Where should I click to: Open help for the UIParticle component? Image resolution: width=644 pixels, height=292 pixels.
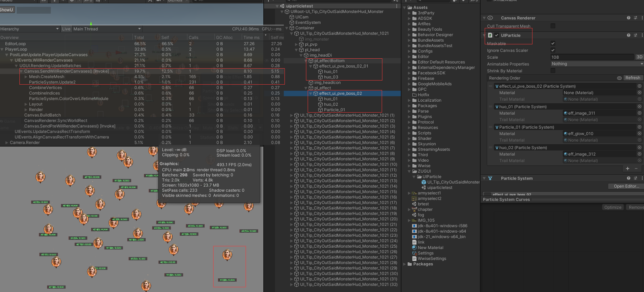[x=628, y=35]
